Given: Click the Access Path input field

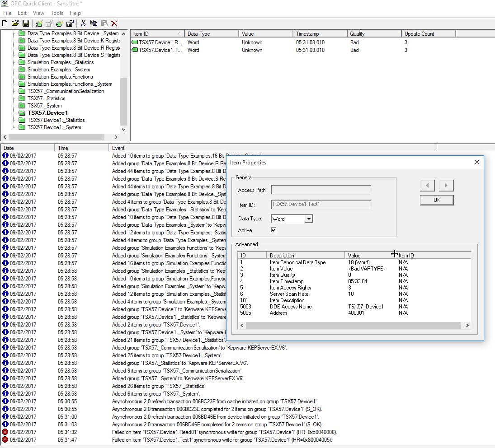Looking at the screenshot, I should click(321, 190).
